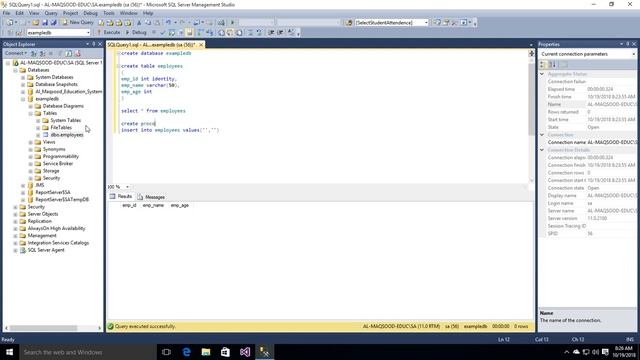Expand the SQL Server Agent node
Image resolution: width=640 pixels, height=360 pixels.
point(16,250)
